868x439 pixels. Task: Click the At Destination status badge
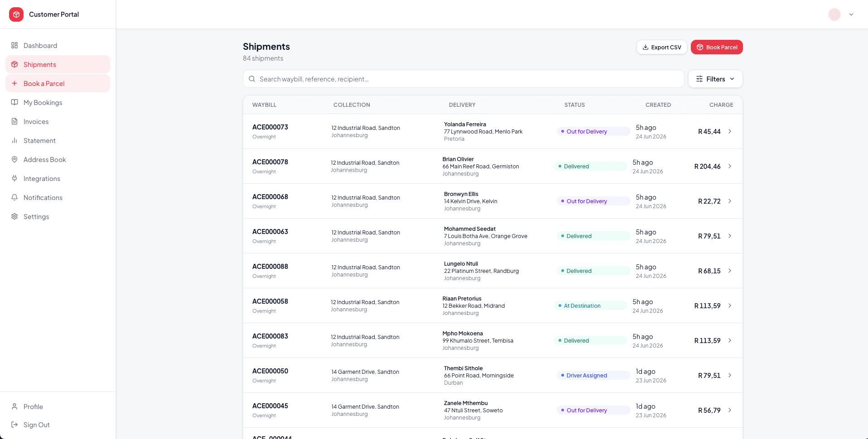(x=590, y=305)
